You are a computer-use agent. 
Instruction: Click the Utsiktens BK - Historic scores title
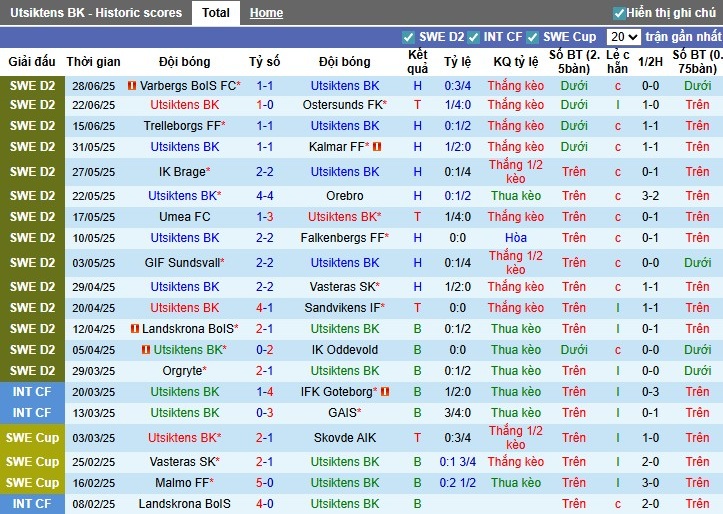[96, 13]
